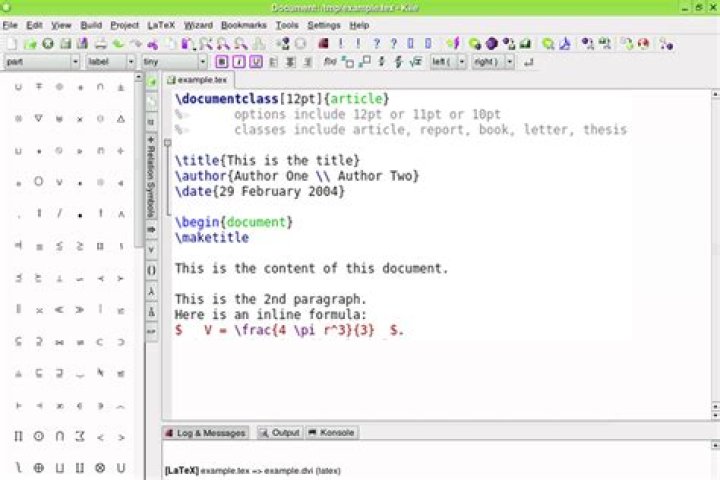Viewport: 720px width, 480px height.
Task: Click the dark red View Log icon
Action: pos(323,44)
